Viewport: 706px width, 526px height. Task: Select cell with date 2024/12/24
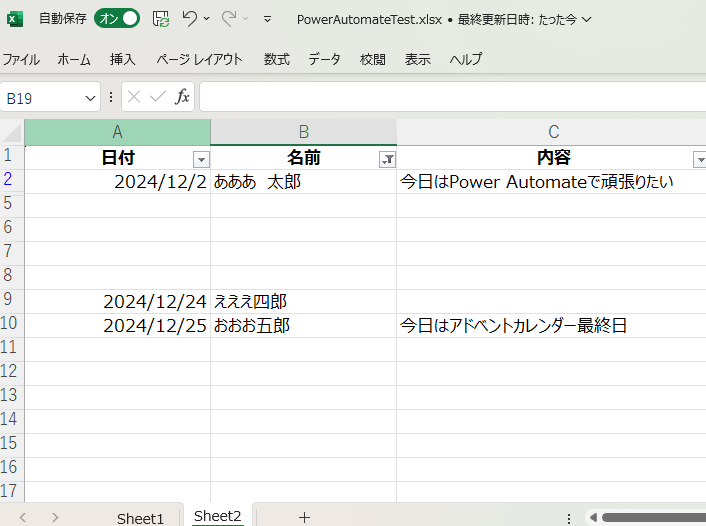pyautogui.click(x=118, y=302)
